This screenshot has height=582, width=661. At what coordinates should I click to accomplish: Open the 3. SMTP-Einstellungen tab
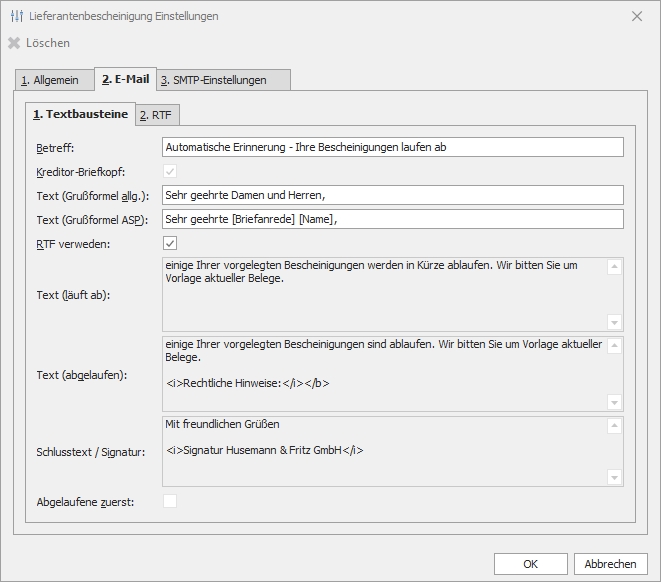pos(223,80)
